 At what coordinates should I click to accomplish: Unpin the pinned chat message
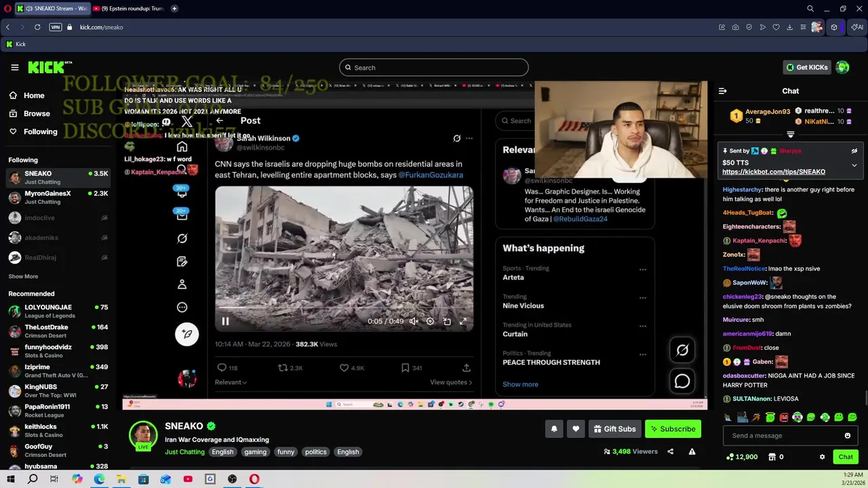pos(854,150)
